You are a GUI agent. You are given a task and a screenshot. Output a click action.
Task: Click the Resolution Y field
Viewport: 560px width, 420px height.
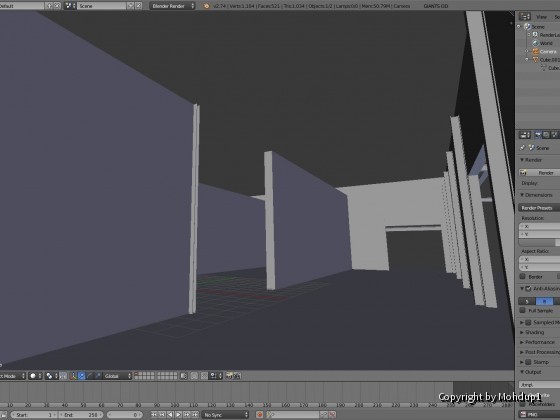click(x=539, y=234)
